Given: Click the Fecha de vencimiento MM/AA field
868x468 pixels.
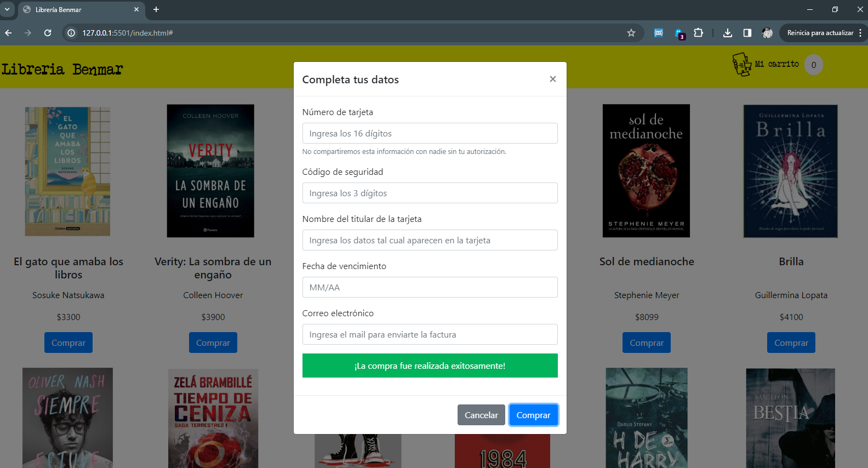Looking at the screenshot, I should pos(430,287).
